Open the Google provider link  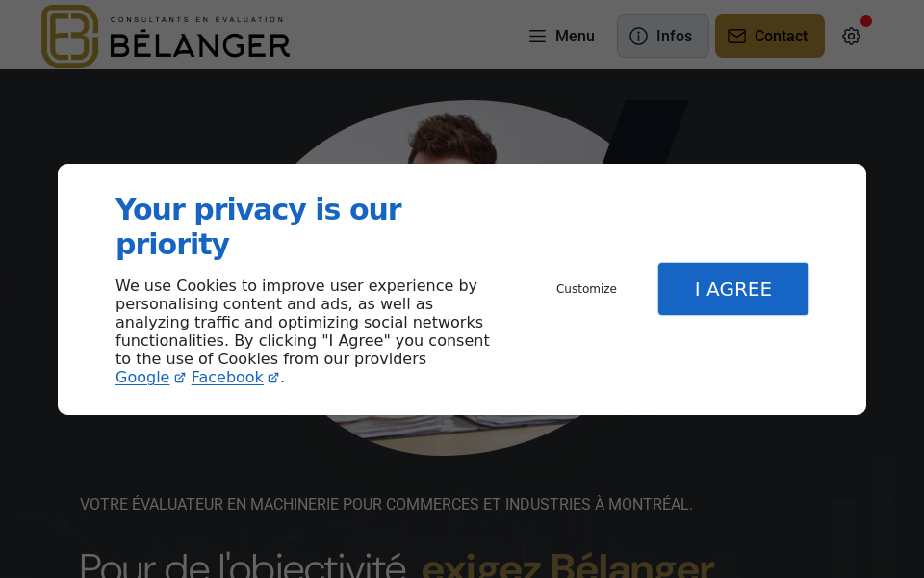coord(142,378)
